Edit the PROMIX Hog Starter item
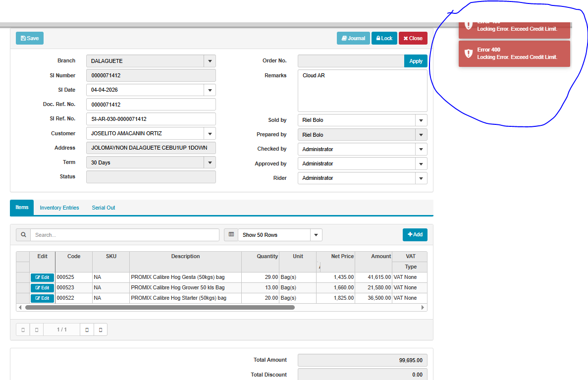 coord(42,298)
